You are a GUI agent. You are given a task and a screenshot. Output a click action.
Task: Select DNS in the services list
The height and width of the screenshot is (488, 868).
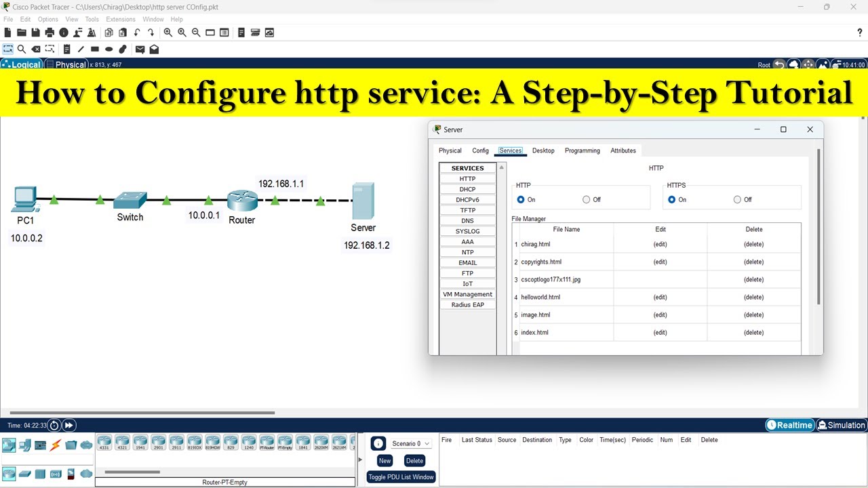click(467, 220)
